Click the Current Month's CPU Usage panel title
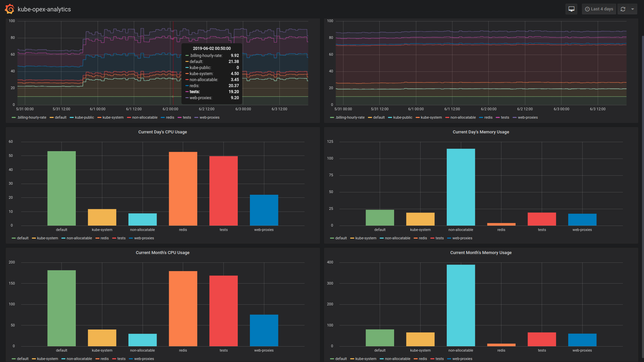Image resolution: width=644 pixels, height=362 pixels. [x=162, y=252]
